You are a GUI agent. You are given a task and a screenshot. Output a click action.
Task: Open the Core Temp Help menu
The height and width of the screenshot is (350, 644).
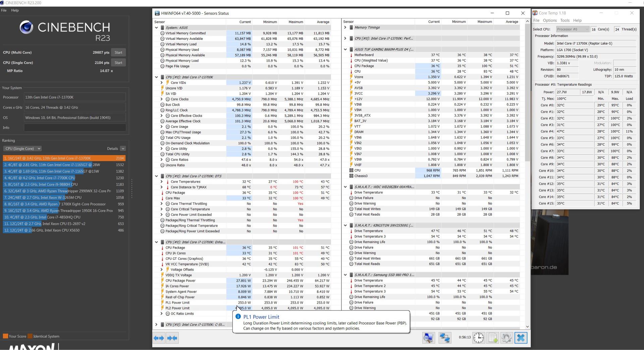point(577,20)
